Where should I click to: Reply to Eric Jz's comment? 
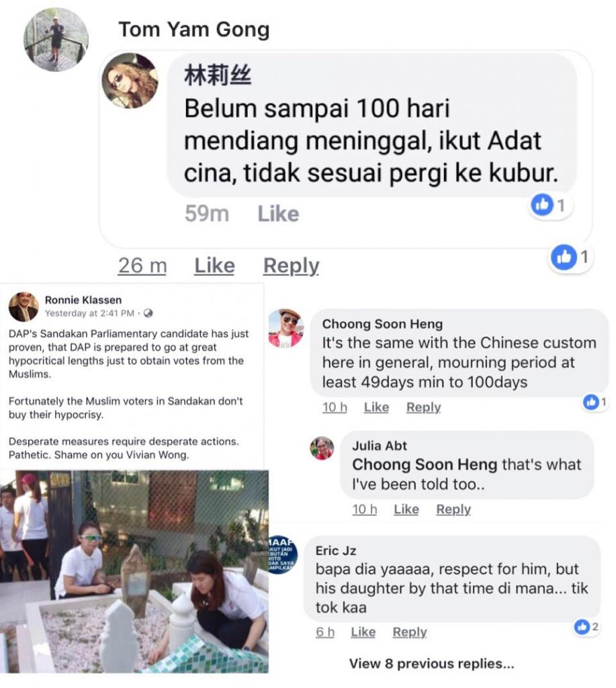pyautogui.click(x=409, y=632)
